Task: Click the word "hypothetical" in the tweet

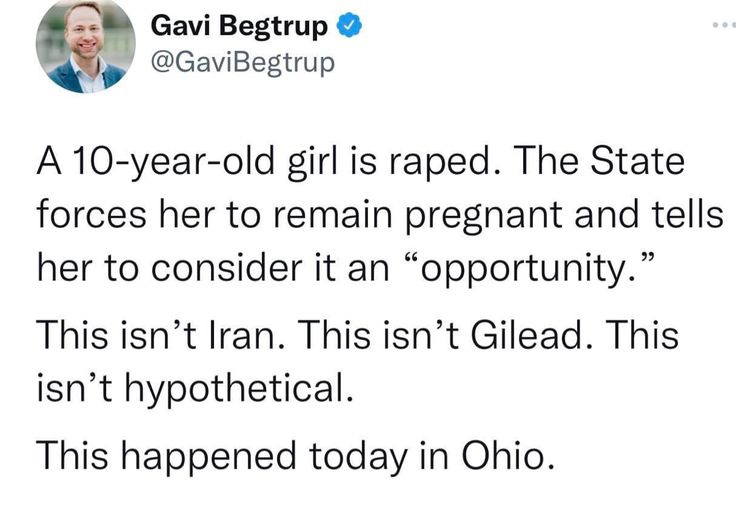Action: click(238, 389)
